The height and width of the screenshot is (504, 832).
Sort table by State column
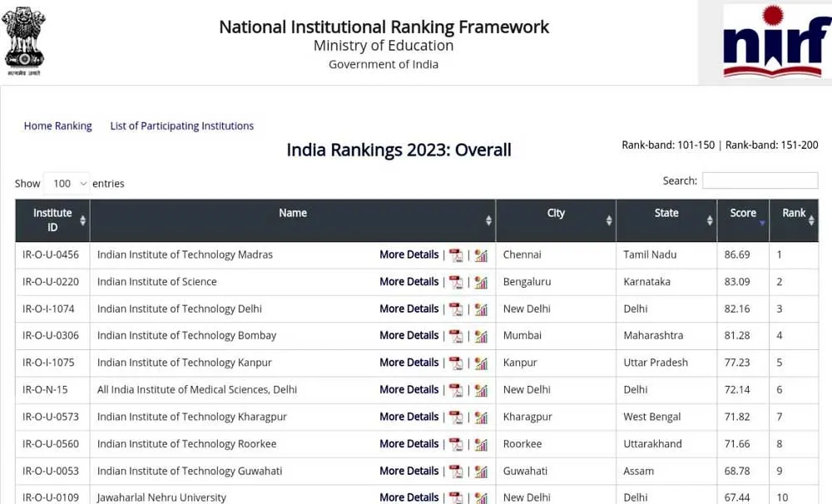[x=666, y=220]
